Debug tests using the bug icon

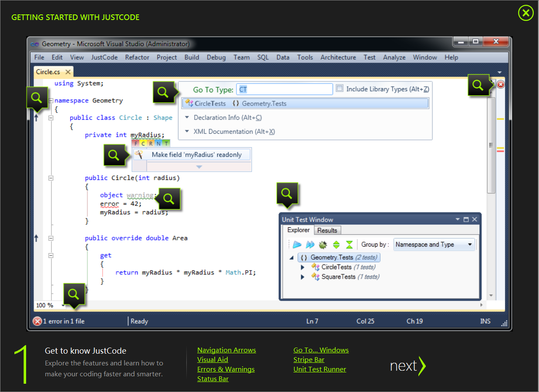pyautogui.click(x=323, y=245)
